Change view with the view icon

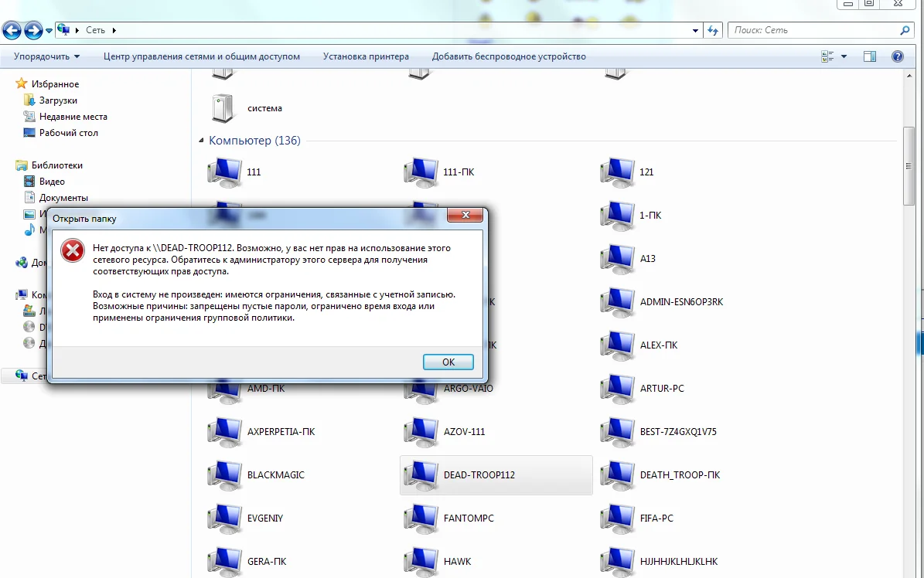click(x=827, y=56)
